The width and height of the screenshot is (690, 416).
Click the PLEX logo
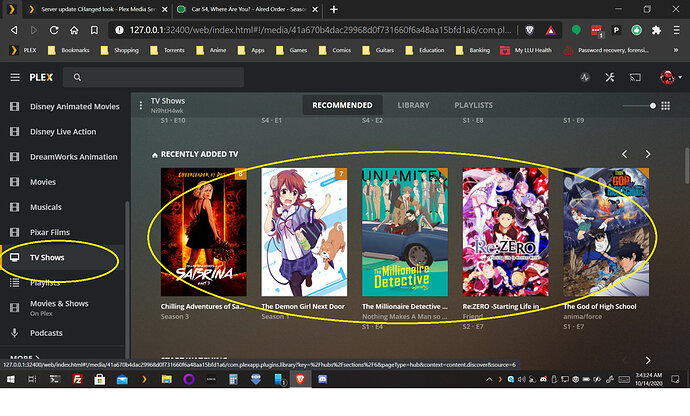point(41,77)
